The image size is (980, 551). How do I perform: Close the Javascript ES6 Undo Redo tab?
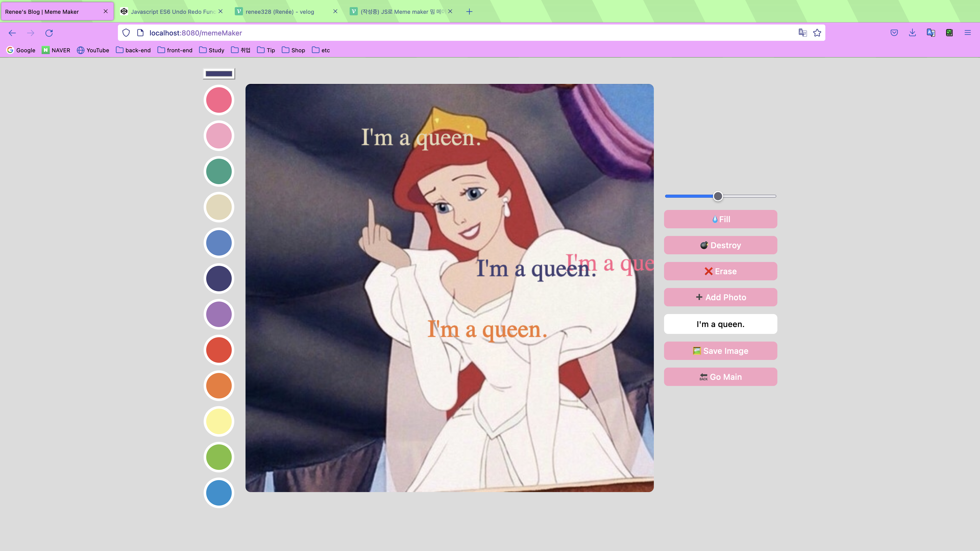click(x=221, y=11)
